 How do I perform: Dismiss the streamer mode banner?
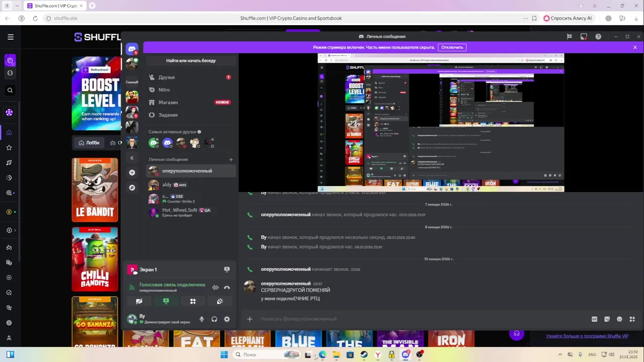pyautogui.click(x=635, y=47)
